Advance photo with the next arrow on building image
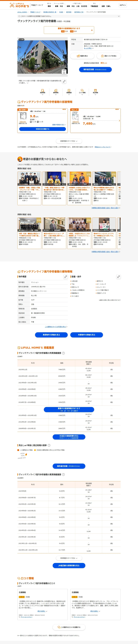Screen dimensions: 138x644 64,57
